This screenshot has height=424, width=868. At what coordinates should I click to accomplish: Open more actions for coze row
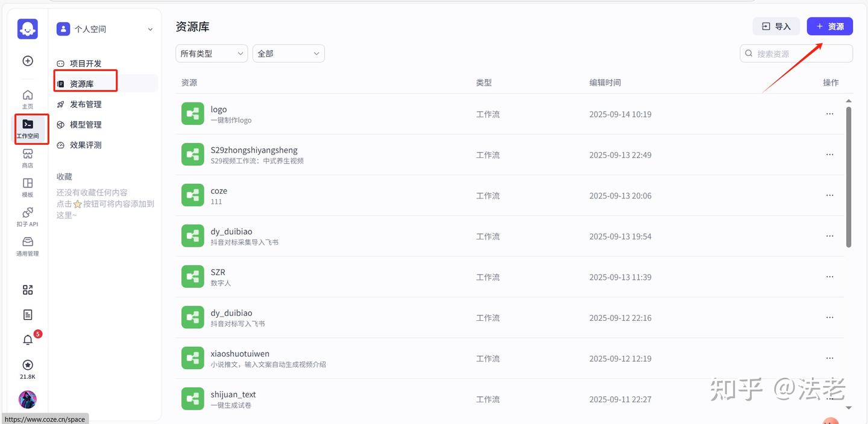[x=830, y=195]
